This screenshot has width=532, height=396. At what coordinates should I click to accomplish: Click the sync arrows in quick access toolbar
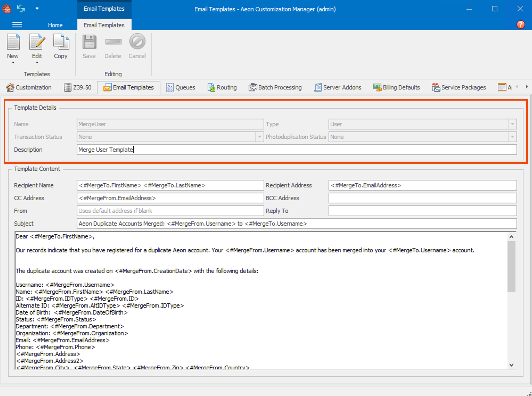pyautogui.click(x=21, y=9)
